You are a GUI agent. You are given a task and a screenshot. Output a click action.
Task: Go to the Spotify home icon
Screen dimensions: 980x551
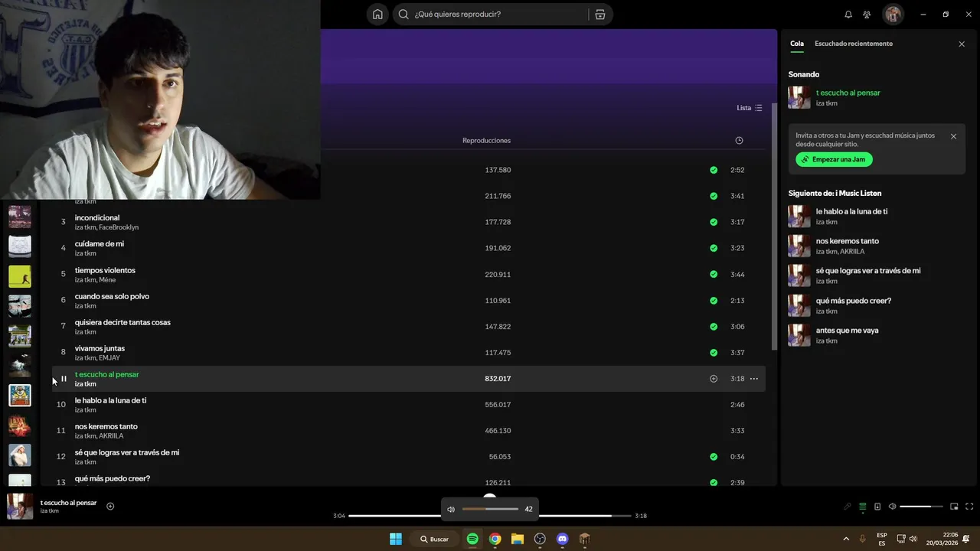tap(377, 14)
